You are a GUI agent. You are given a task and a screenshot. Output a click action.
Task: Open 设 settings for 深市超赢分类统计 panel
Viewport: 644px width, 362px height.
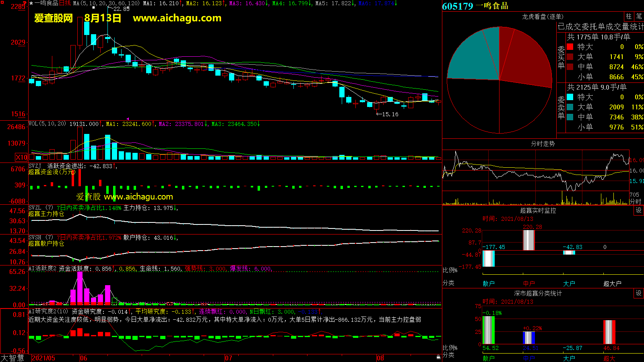coord(638,293)
